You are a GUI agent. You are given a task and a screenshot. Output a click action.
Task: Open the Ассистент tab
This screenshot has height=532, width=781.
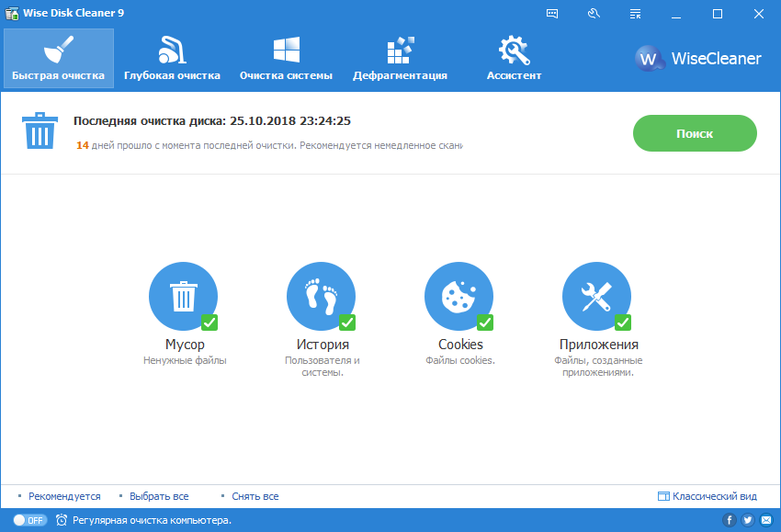point(514,58)
